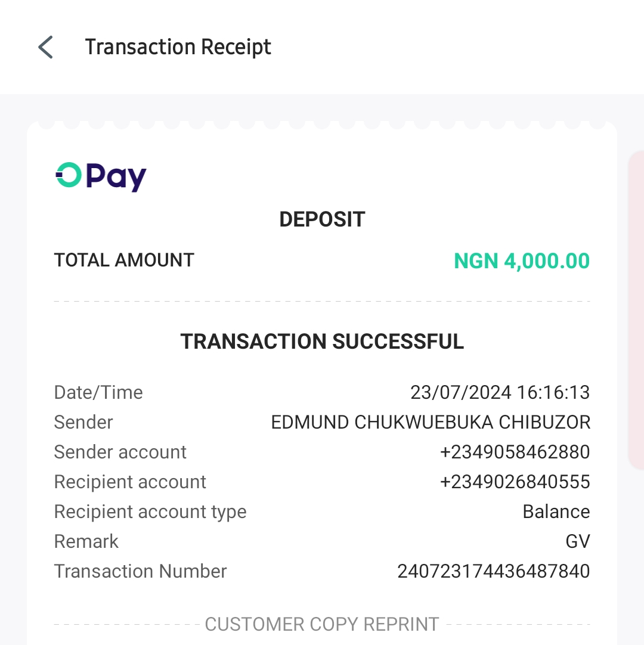
Task: Click the transaction number 240723174436487840
Action: (x=493, y=571)
